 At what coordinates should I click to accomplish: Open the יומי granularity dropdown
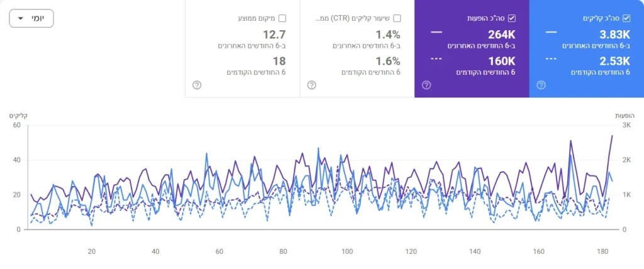pos(31,18)
